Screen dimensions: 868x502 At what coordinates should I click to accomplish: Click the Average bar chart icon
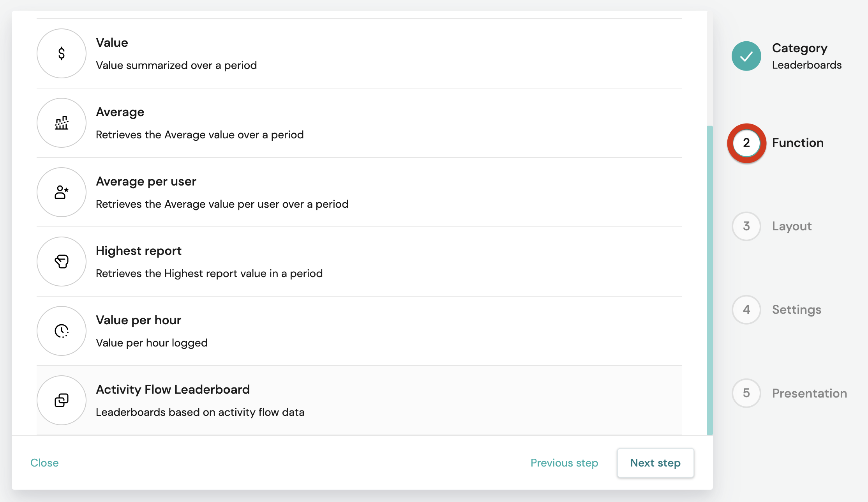click(x=62, y=123)
